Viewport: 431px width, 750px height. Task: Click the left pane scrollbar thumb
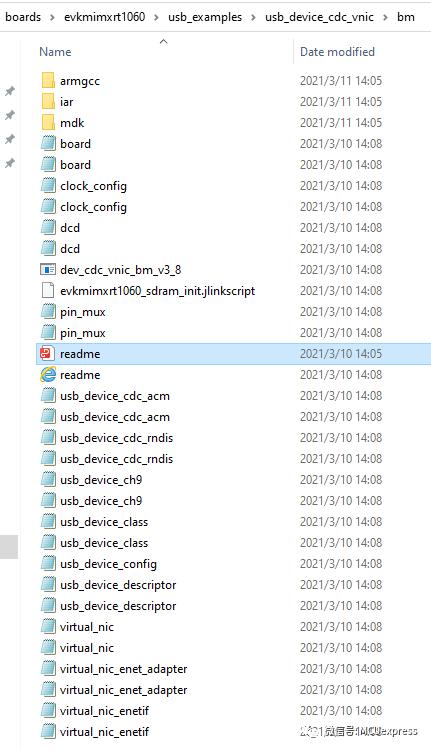coord(9,547)
